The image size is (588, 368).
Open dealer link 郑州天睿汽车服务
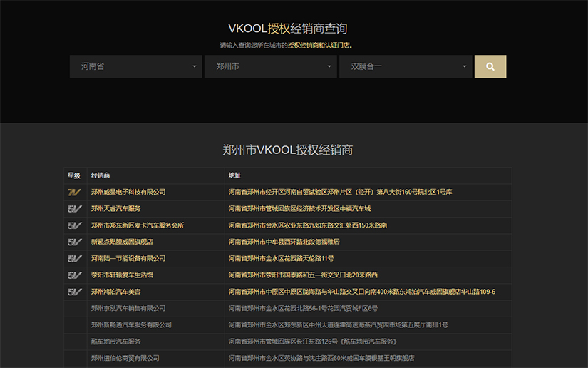coord(115,208)
